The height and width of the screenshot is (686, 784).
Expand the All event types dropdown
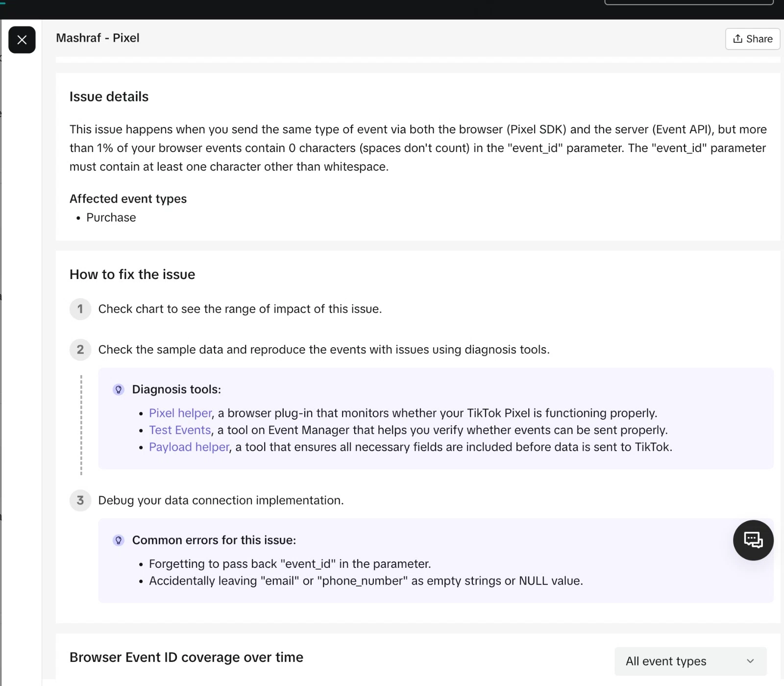690,661
